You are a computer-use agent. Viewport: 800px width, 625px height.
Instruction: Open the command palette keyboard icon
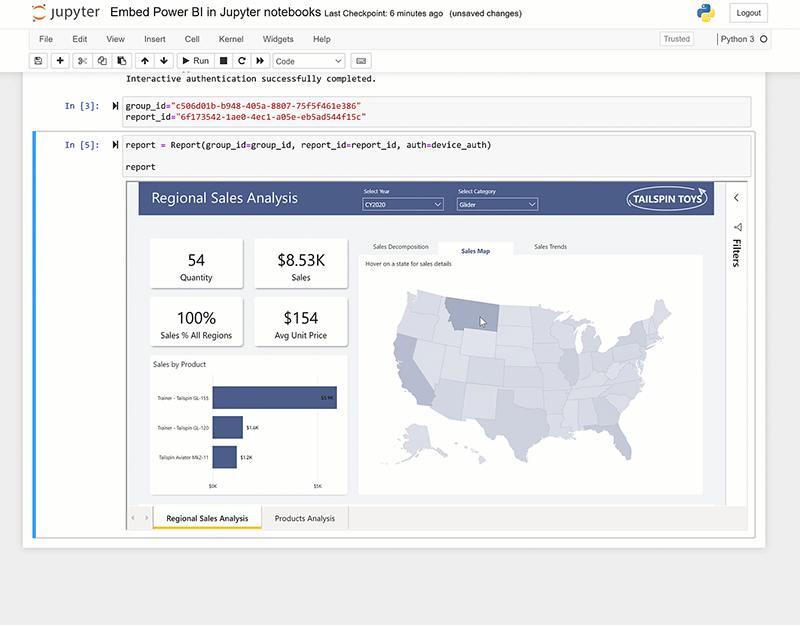(360, 61)
